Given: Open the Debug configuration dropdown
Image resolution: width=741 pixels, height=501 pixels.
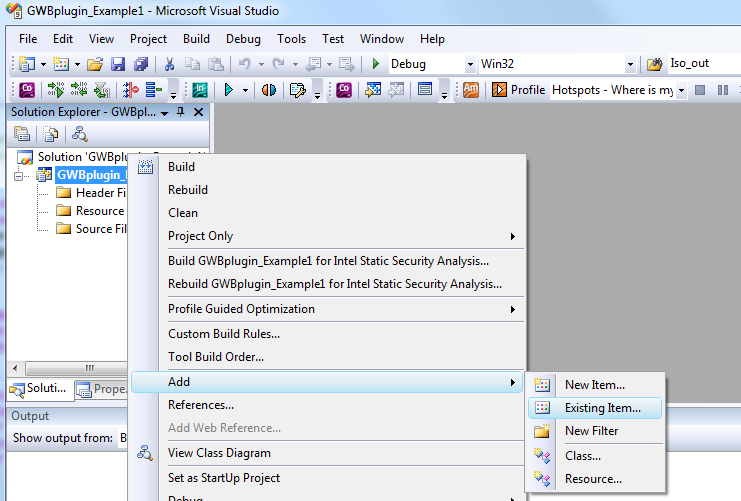Looking at the screenshot, I should coord(470,64).
